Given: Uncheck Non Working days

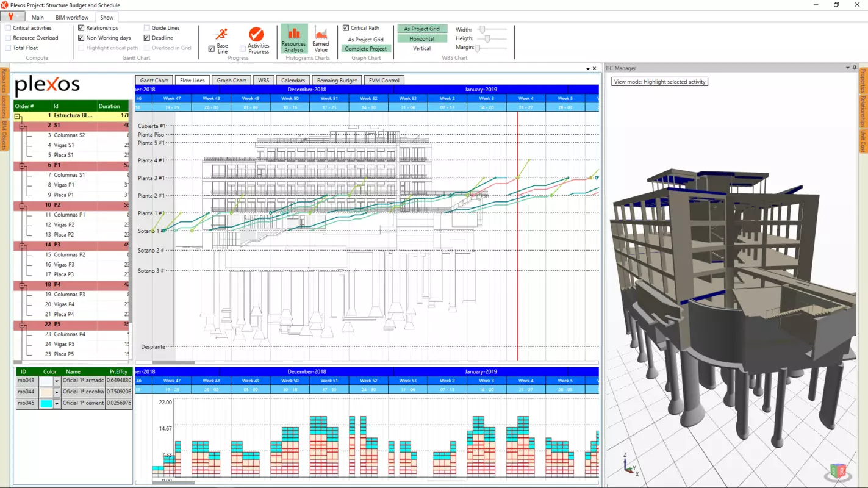Looking at the screenshot, I should (81, 38).
